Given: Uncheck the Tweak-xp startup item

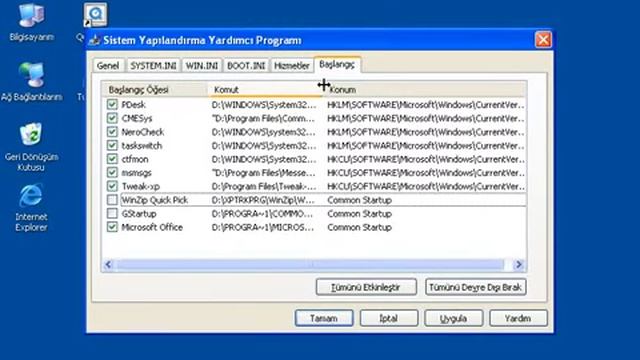Looking at the screenshot, I should (x=112, y=186).
